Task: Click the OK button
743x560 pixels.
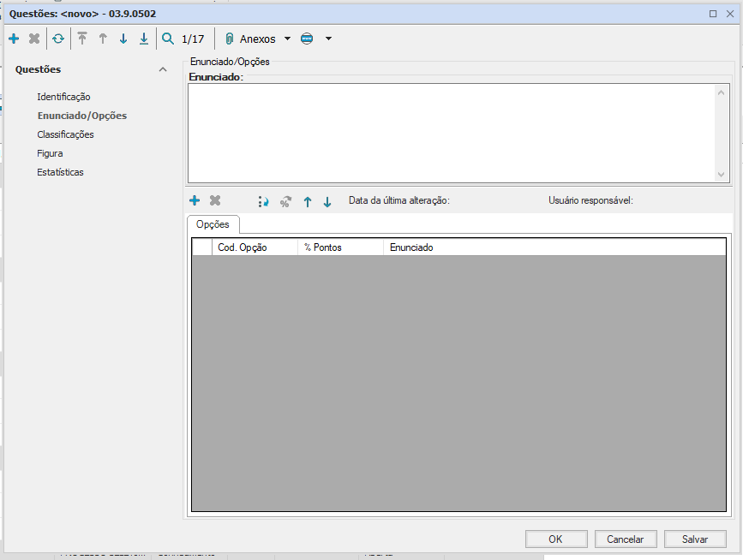Action: point(555,539)
